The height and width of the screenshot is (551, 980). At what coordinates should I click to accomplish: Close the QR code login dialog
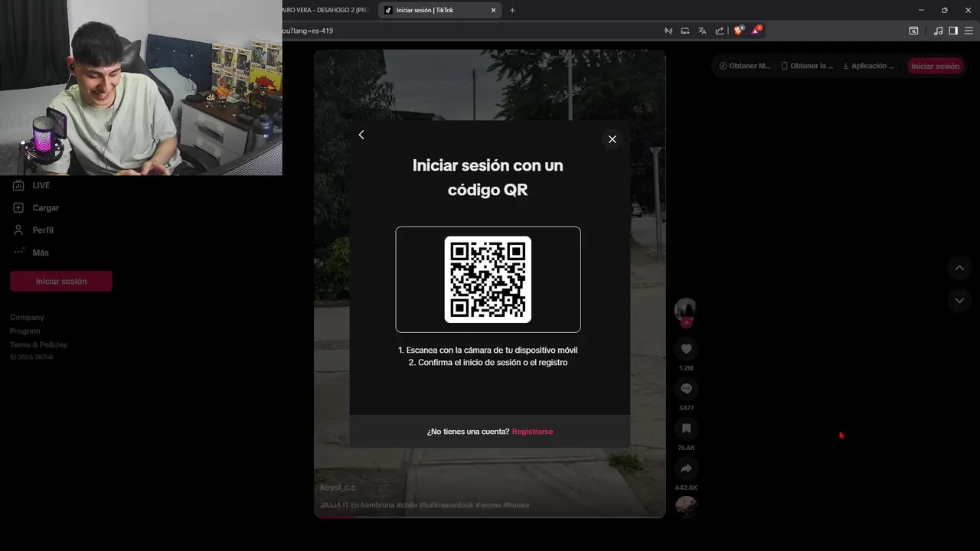pos(612,139)
